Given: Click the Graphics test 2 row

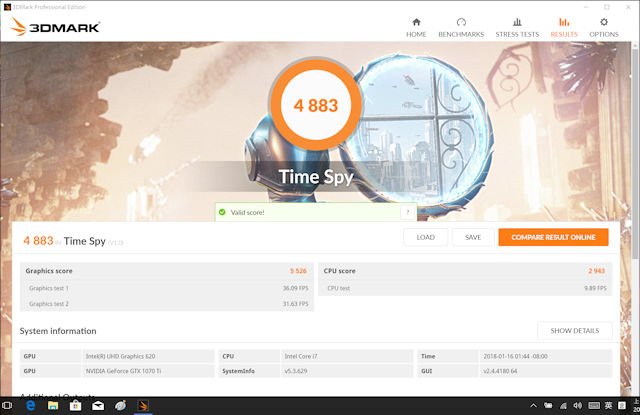Looking at the screenshot, I should coord(167,304).
